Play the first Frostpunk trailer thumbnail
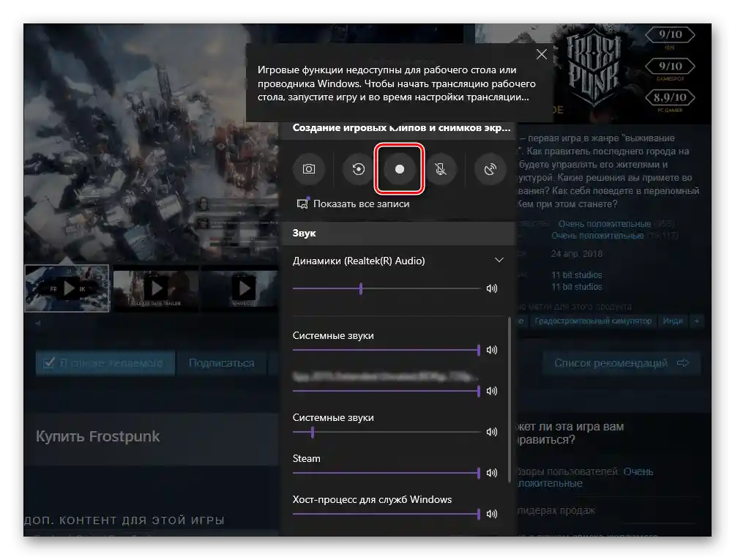 (x=67, y=288)
